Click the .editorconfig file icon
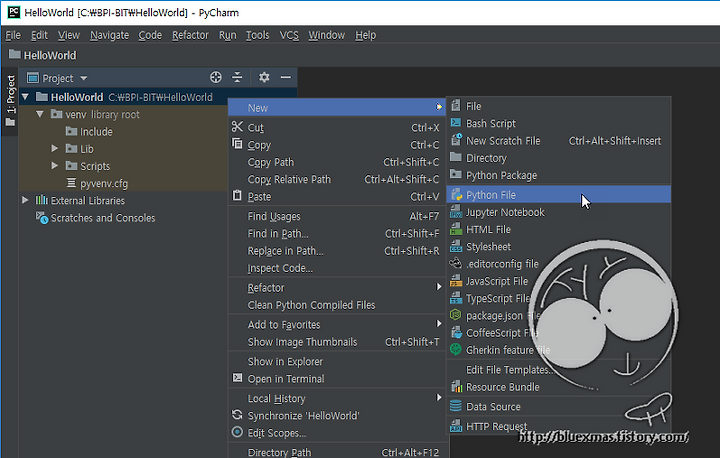The width and height of the screenshot is (720, 458). click(x=455, y=263)
